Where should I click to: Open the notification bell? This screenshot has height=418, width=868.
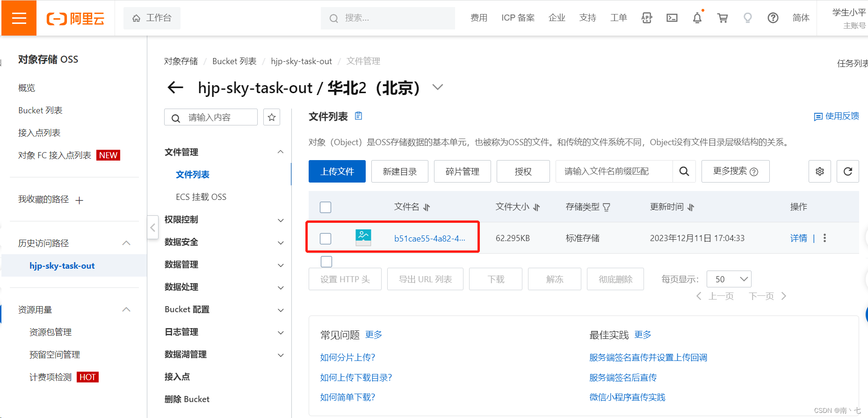(697, 18)
